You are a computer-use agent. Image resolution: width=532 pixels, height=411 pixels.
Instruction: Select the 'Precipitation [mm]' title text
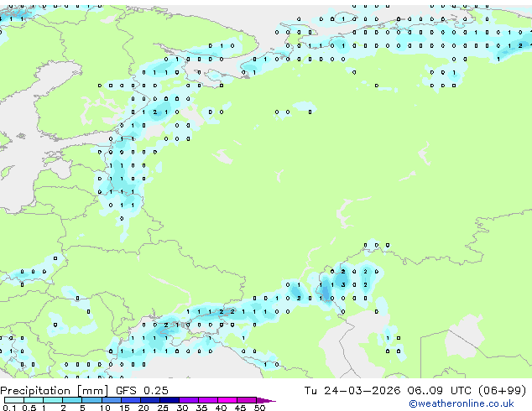click(55, 391)
